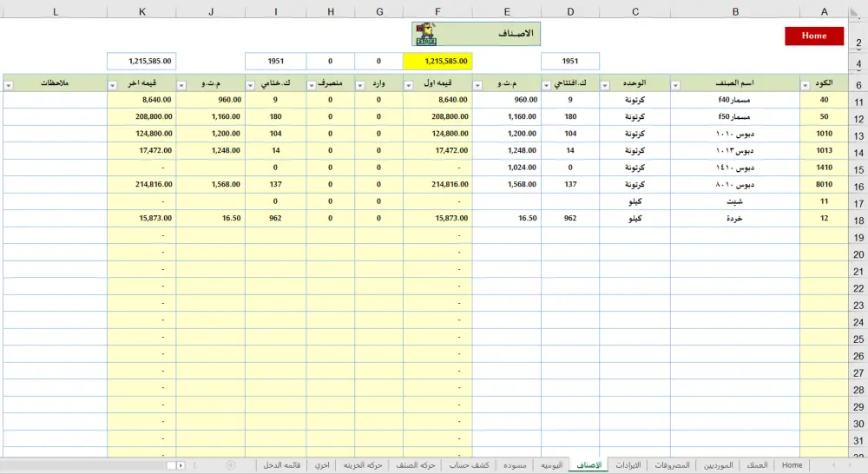Viewport: 868px width, 474px height.
Task: Open the اسم الصنف column filter dropdown
Action: [x=675, y=85]
